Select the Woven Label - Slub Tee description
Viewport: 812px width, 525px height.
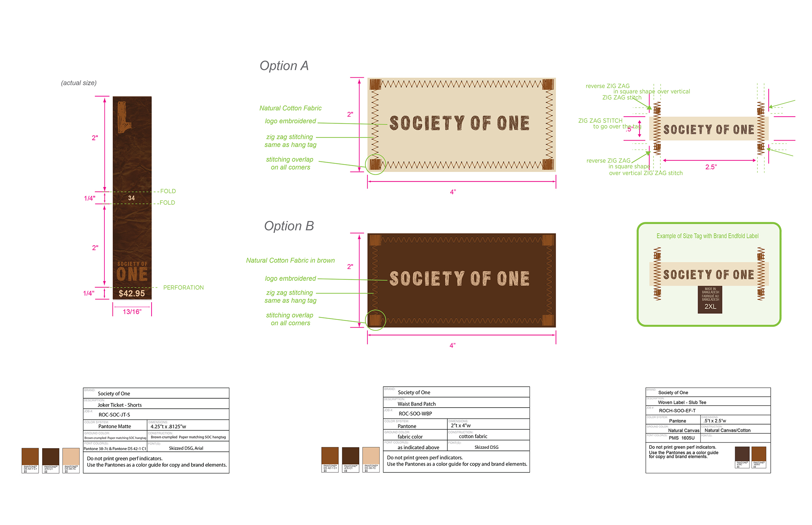(x=682, y=402)
